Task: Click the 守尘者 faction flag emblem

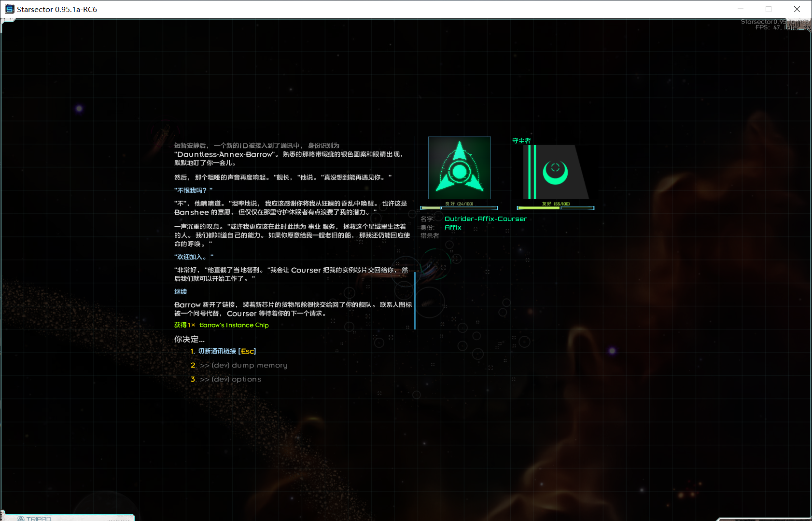Action: [556, 172]
